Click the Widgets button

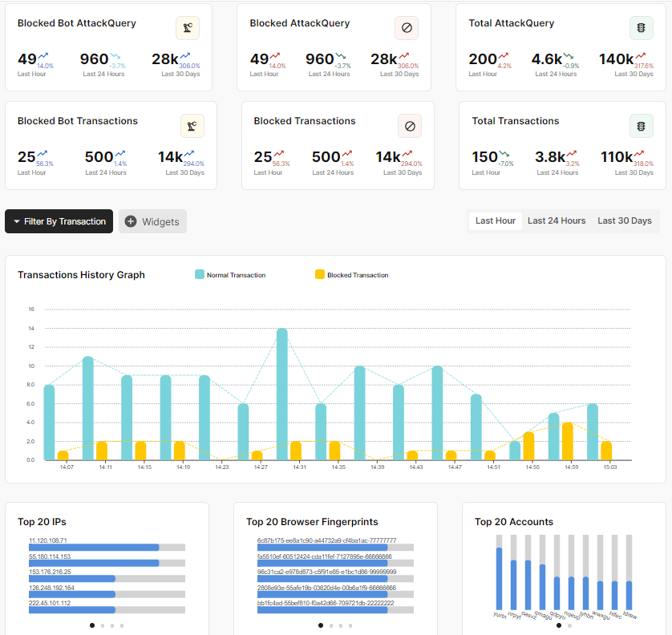pyautogui.click(x=152, y=221)
